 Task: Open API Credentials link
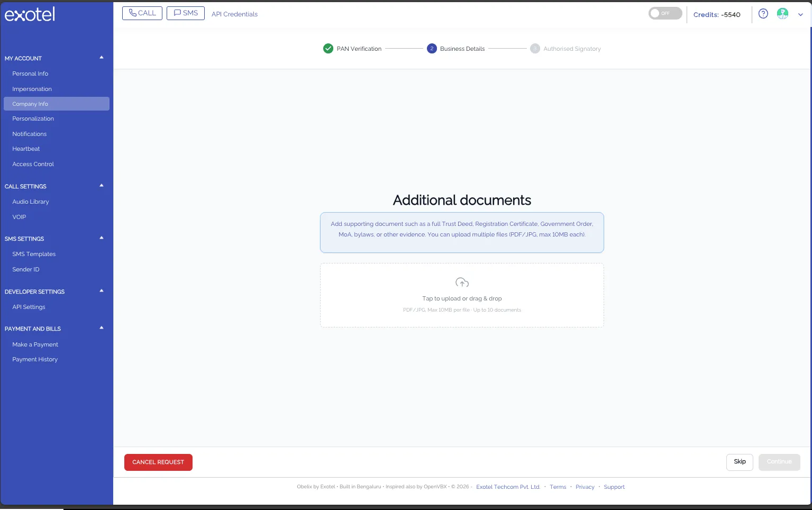[x=234, y=14]
